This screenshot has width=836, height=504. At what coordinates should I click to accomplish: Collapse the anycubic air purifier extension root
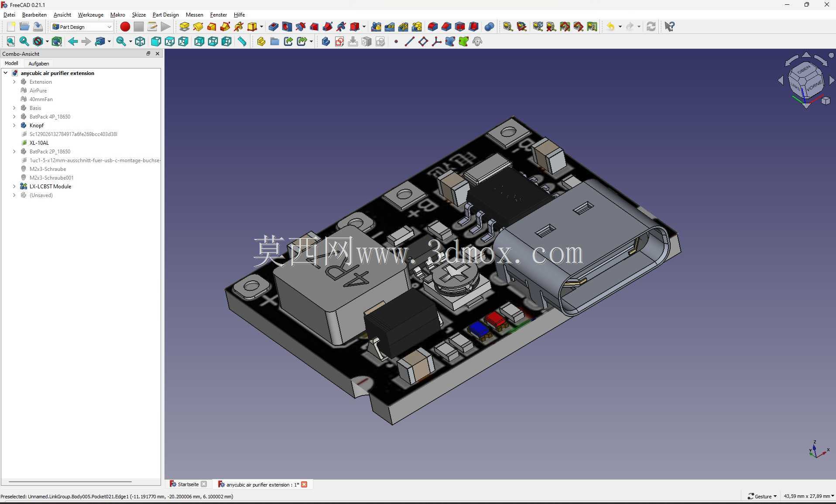(5, 73)
